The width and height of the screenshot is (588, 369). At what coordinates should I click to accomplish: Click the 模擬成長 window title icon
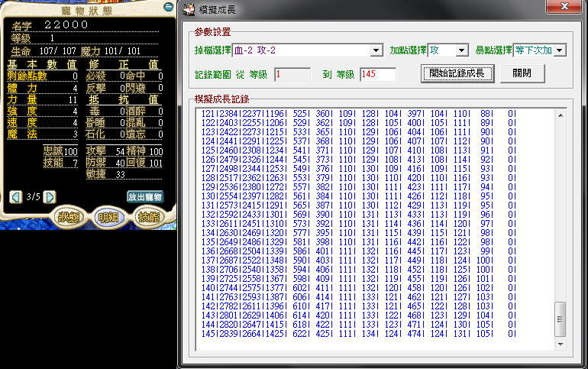point(189,9)
